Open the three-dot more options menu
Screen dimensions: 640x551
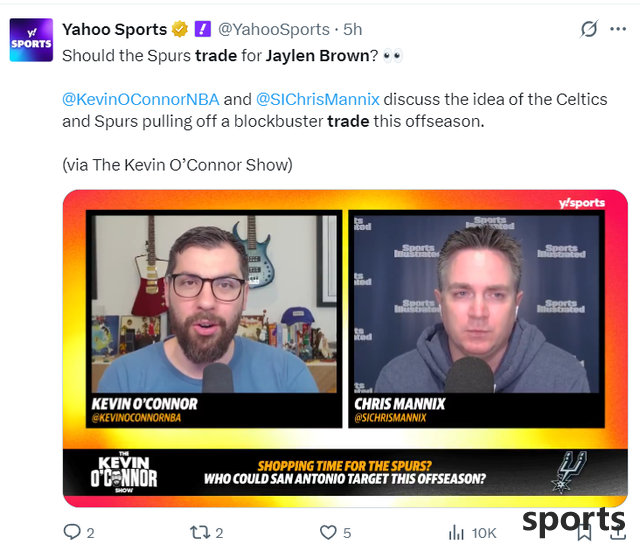click(x=618, y=29)
